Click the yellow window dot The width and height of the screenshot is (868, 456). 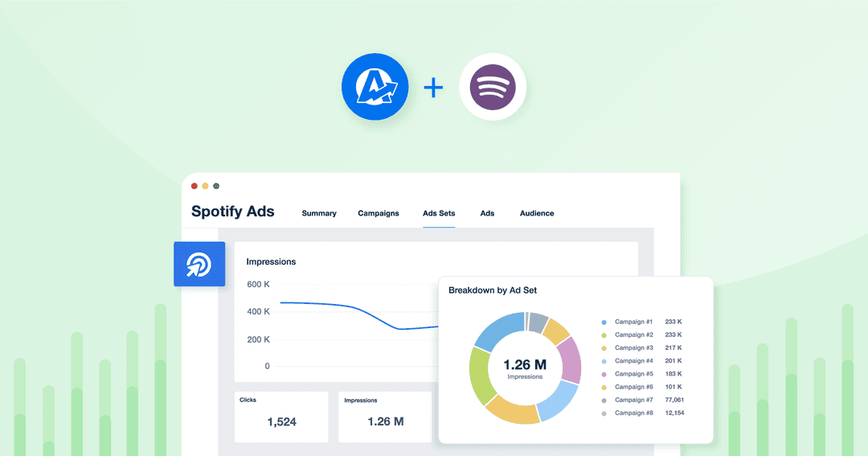(206, 186)
